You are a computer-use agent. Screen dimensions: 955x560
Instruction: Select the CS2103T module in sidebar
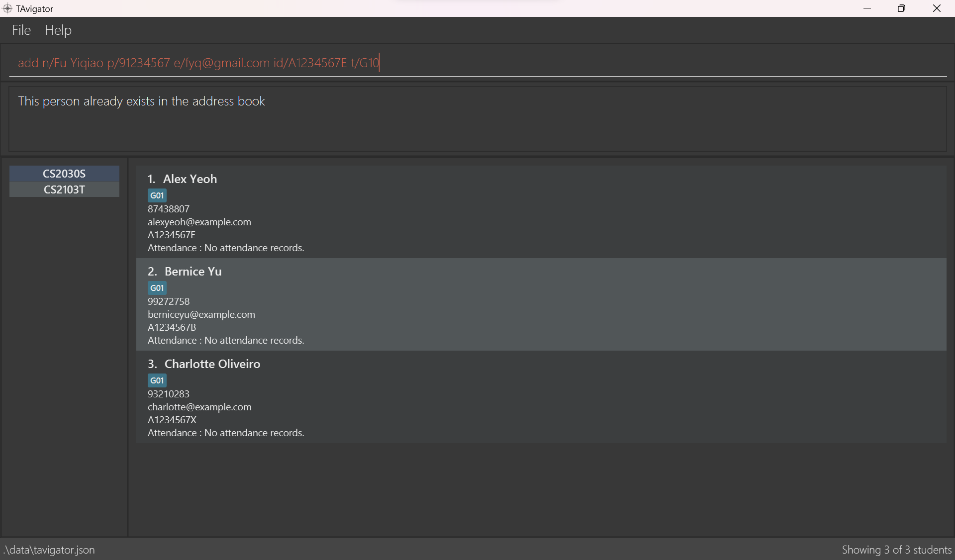[x=64, y=189]
